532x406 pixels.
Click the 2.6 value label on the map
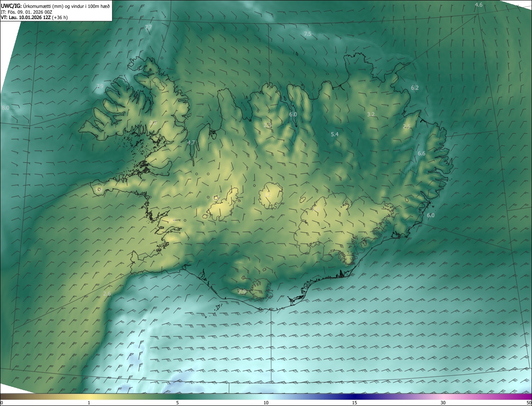pos(107,294)
